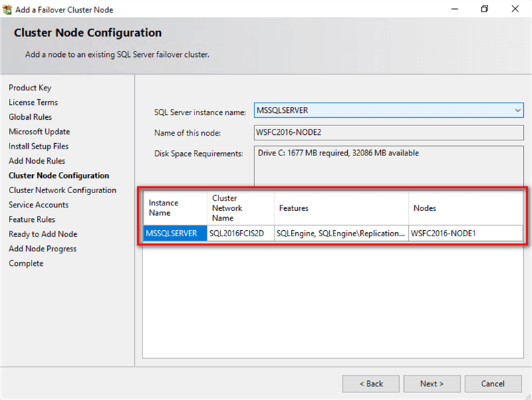
Task: Select the Microsoft Update step
Action: (39, 132)
